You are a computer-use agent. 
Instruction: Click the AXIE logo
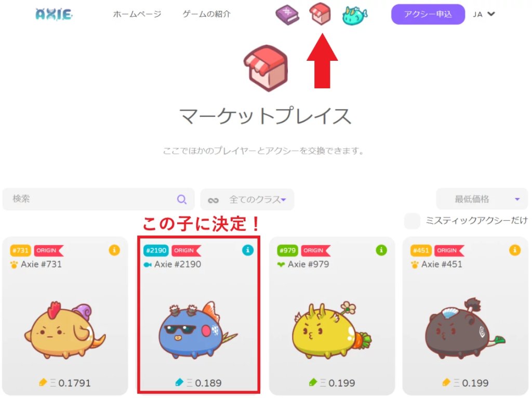(x=54, y=14)
